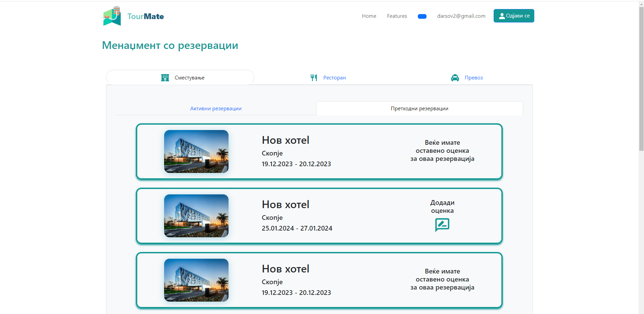The width and height of the screenshot is (644, 314).
Task: Go to Home page link
Action: (x=369, y=16)
